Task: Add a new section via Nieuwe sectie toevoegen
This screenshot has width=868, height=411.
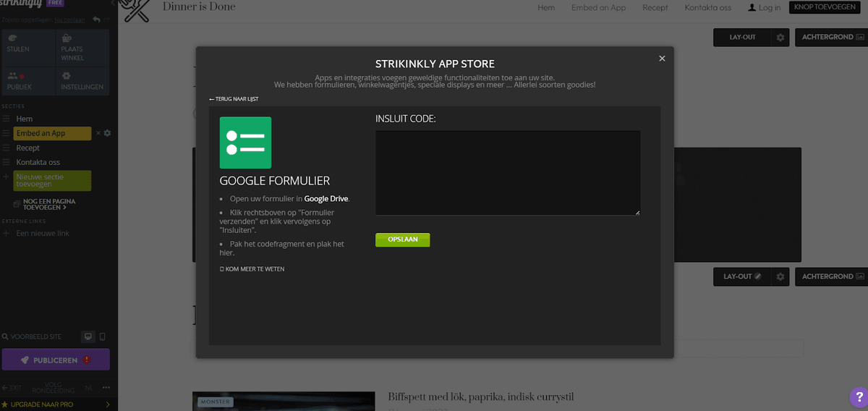Action: pos(52,181)
